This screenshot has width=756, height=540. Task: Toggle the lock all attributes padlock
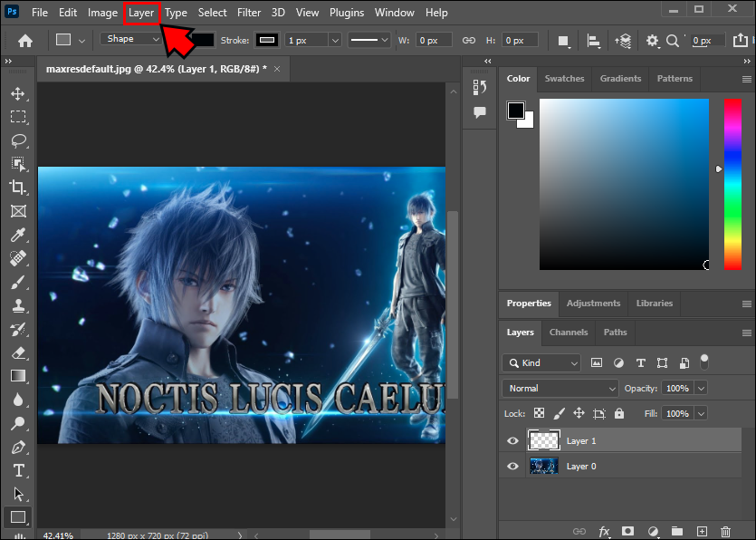click(x=619, y=413)
